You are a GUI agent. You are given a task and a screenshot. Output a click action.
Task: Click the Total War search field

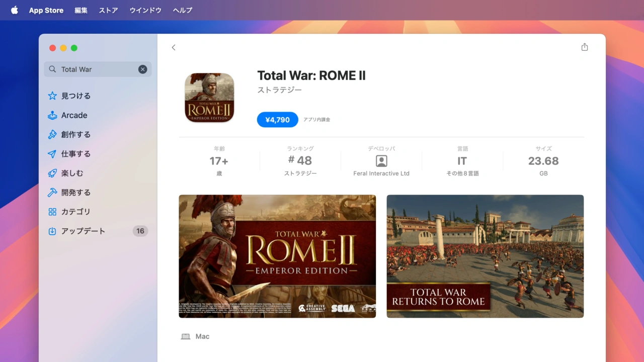(96, 69)
